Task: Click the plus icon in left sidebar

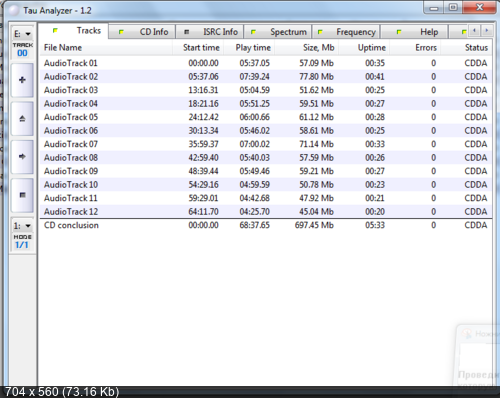Action: [x=22, y=80]
